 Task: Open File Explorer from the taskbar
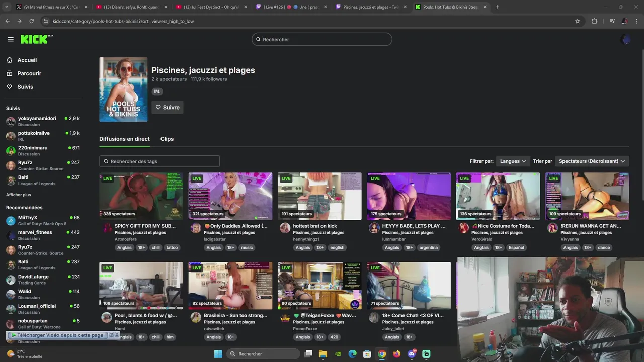(x=323, y=354)
